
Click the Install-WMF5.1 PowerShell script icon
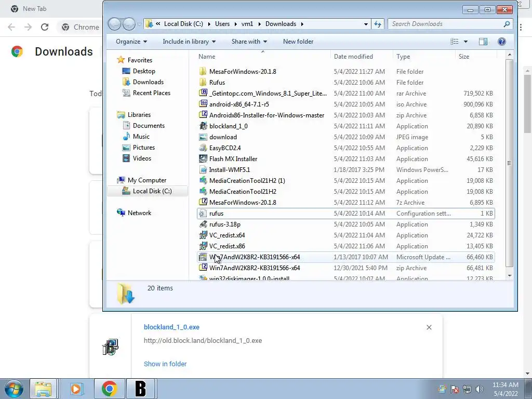click(203, 170)
